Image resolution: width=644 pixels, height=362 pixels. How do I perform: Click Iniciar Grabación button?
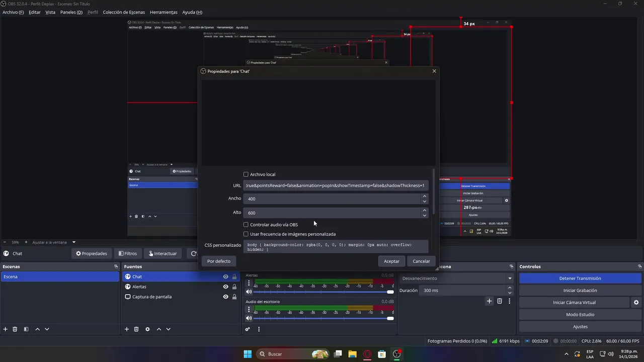tap(580, 290)
